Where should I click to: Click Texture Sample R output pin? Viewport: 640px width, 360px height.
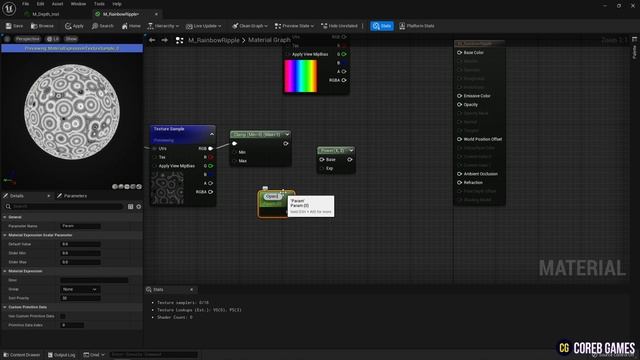point(211,157)
